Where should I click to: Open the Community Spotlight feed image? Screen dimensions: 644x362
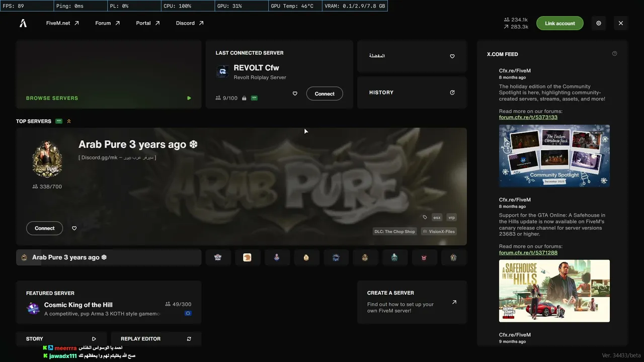point(554,156)
